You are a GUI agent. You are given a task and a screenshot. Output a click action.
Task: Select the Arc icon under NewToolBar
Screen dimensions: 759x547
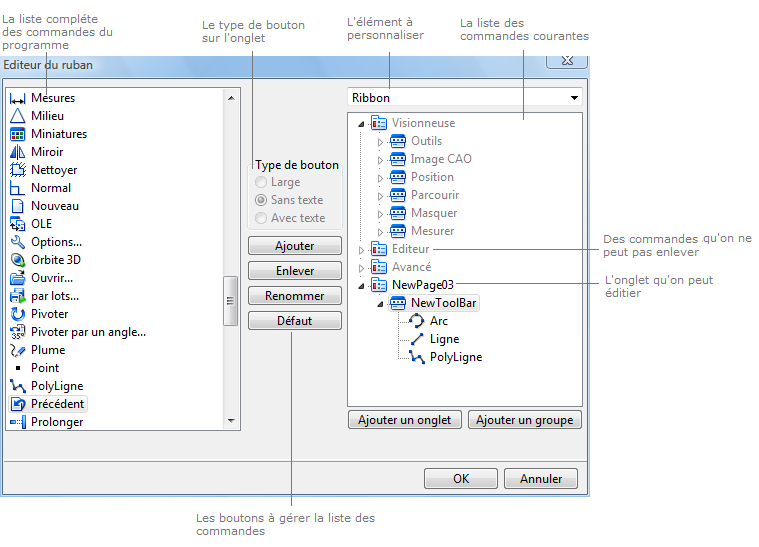417,321
